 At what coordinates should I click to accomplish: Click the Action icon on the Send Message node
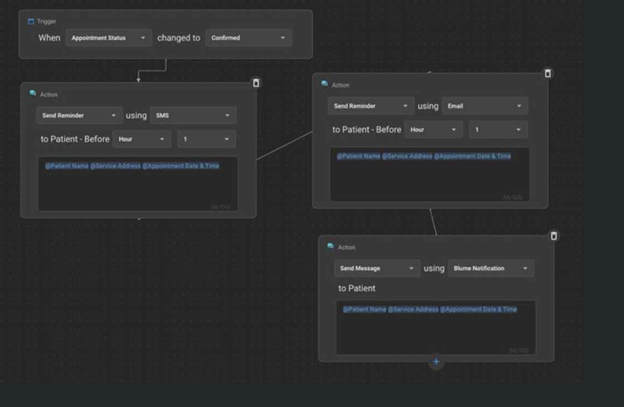click(331, 247)
